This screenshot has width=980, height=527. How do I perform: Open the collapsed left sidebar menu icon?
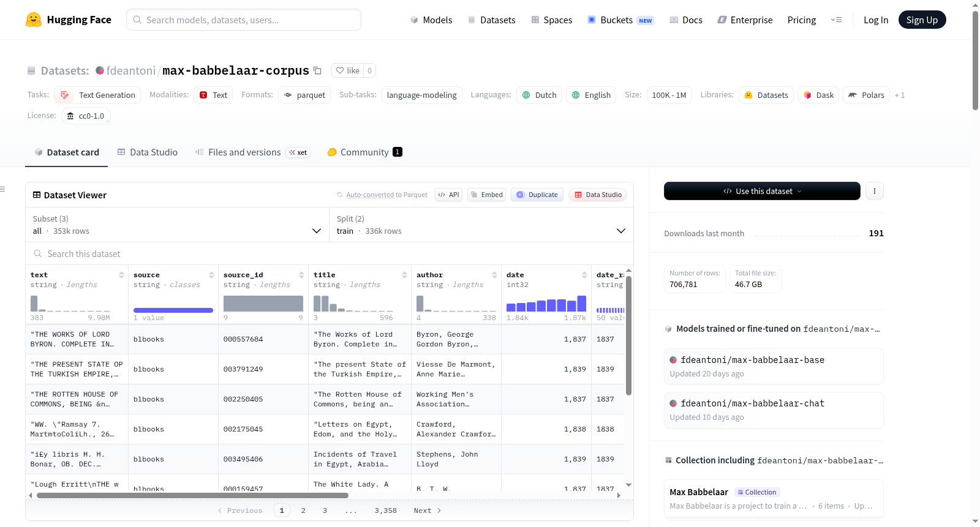click(x=2, y=189)
